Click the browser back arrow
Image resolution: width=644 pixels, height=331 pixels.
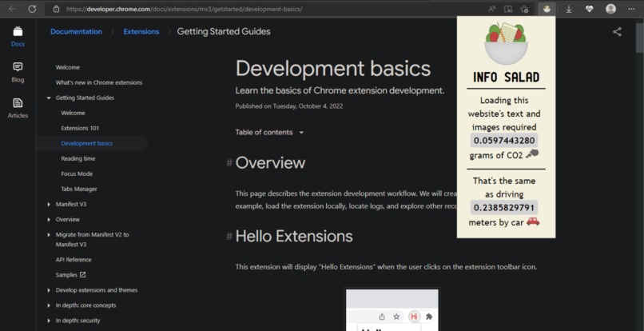(x=12, y=9)
